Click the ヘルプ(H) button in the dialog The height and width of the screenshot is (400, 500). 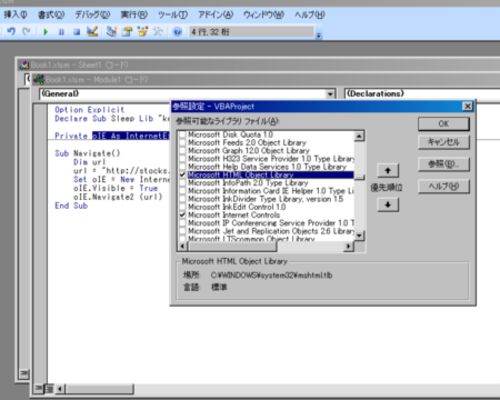tap(444, 187)
